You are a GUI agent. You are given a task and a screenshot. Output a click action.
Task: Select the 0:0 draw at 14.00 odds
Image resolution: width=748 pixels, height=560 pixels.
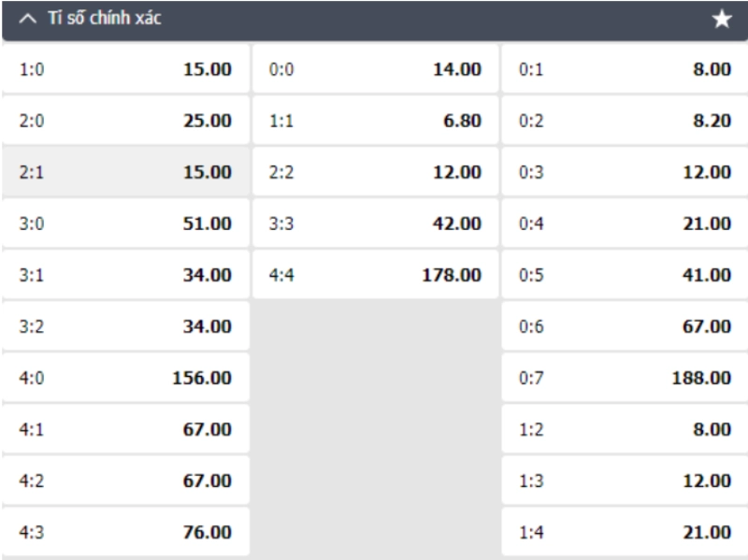point(376,69)
